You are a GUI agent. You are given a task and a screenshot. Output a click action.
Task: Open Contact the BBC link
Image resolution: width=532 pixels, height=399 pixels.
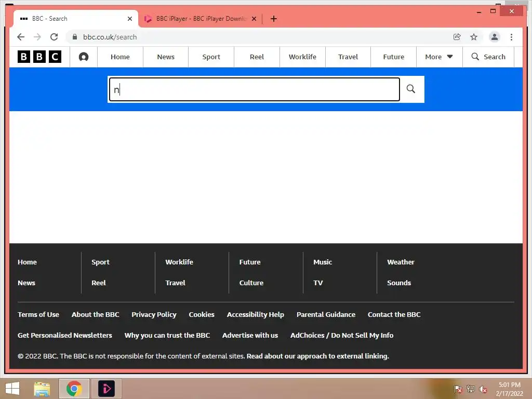[x=394, y=314]
